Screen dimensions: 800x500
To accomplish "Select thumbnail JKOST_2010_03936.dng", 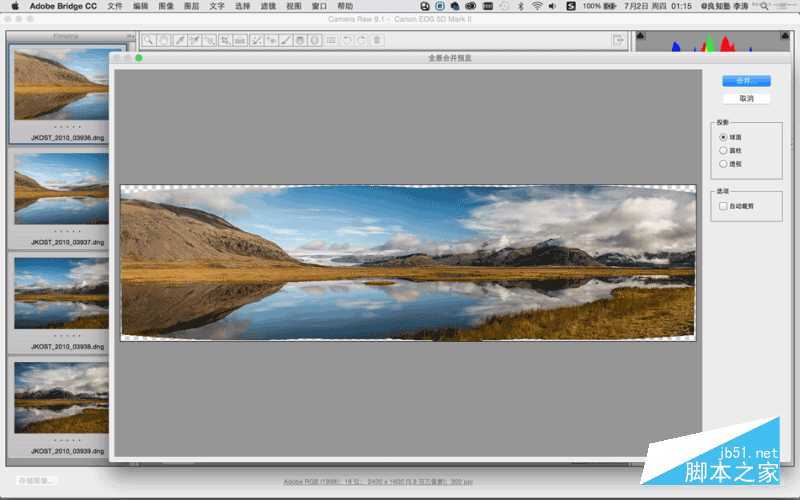I will [x=61, y=84].
